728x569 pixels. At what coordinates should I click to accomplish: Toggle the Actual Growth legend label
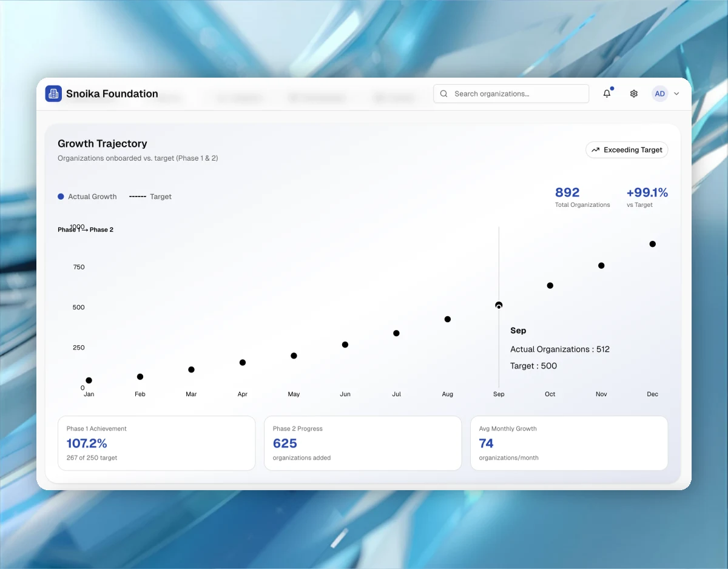[92, 197]
